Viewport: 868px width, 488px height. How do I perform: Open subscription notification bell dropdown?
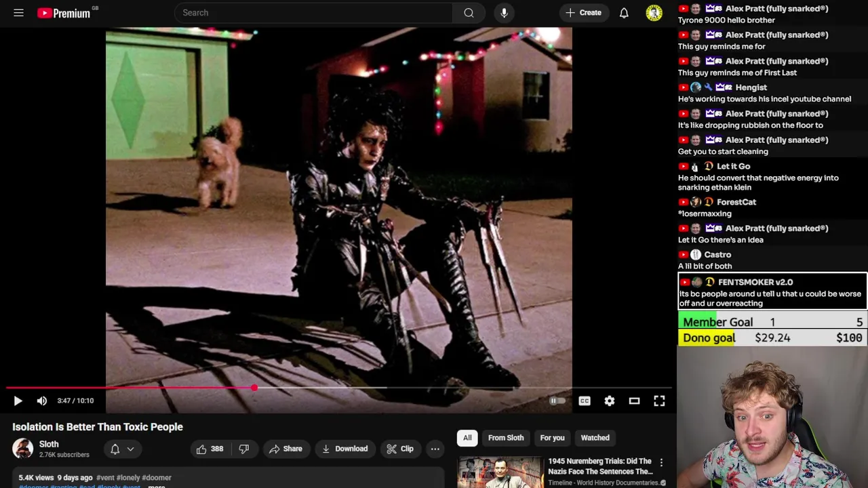[122, 449]
